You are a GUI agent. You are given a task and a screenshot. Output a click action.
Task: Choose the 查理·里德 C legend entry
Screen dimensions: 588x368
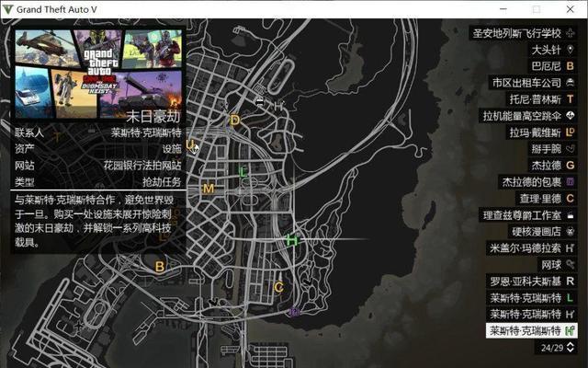(546, 199)
